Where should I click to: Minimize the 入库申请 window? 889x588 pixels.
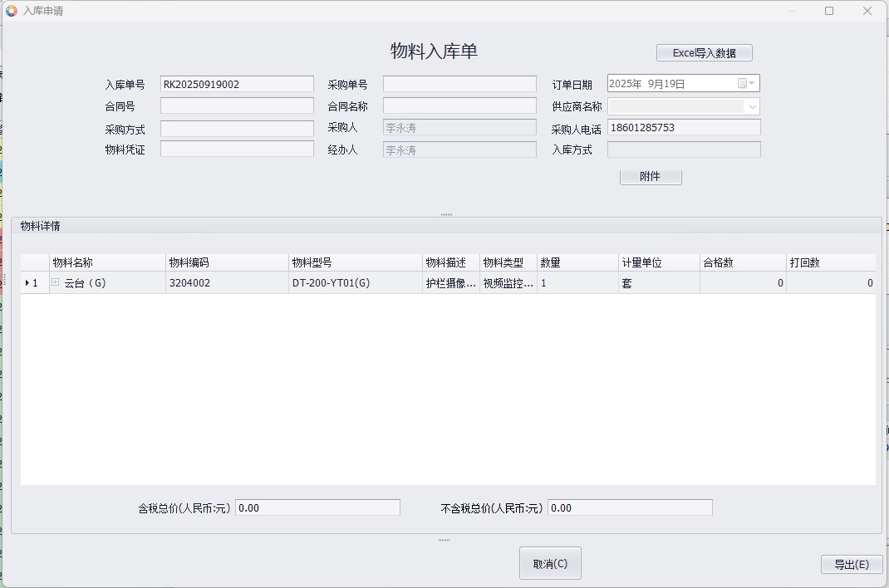coord(791,11)
